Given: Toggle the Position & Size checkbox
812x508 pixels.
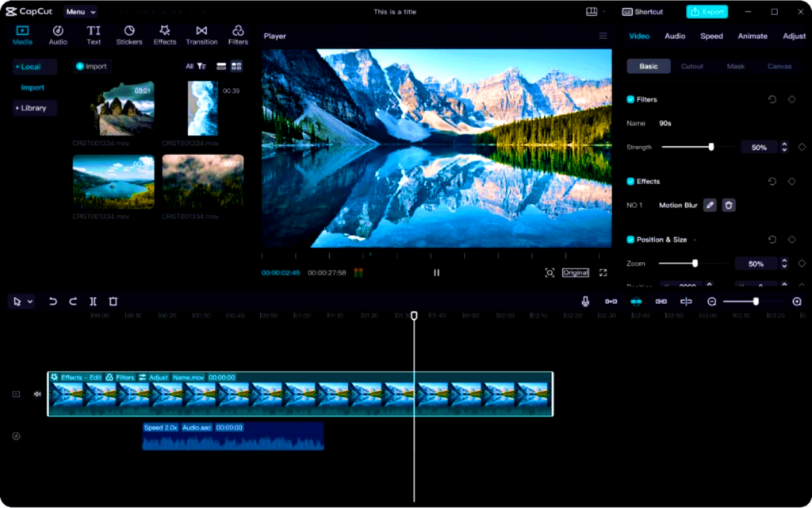Looking at the screenshot, I should click(x=630, y=240).
